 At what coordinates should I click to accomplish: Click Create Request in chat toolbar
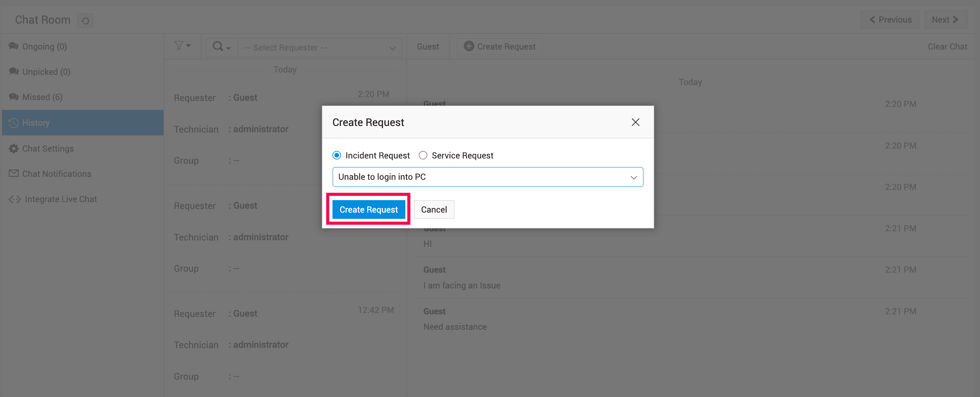click(500, 46)
